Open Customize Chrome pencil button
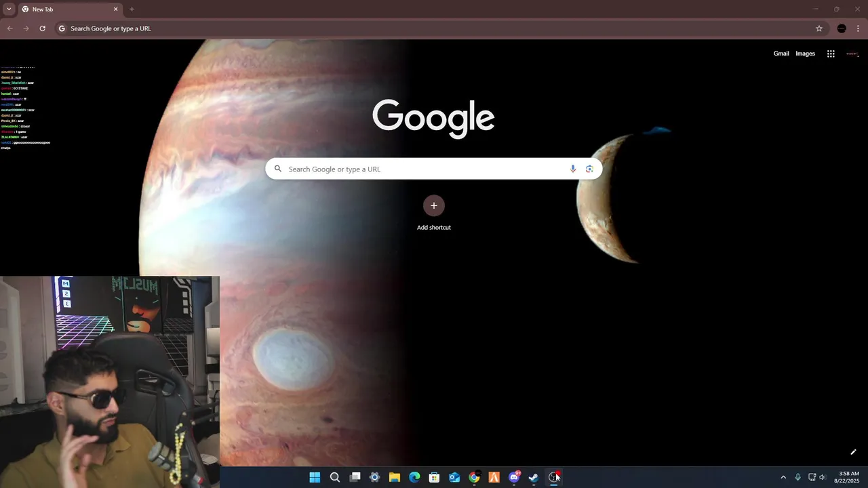Image resolution: width=868 pixels, height=488 pixels. [x=853, y=452]
